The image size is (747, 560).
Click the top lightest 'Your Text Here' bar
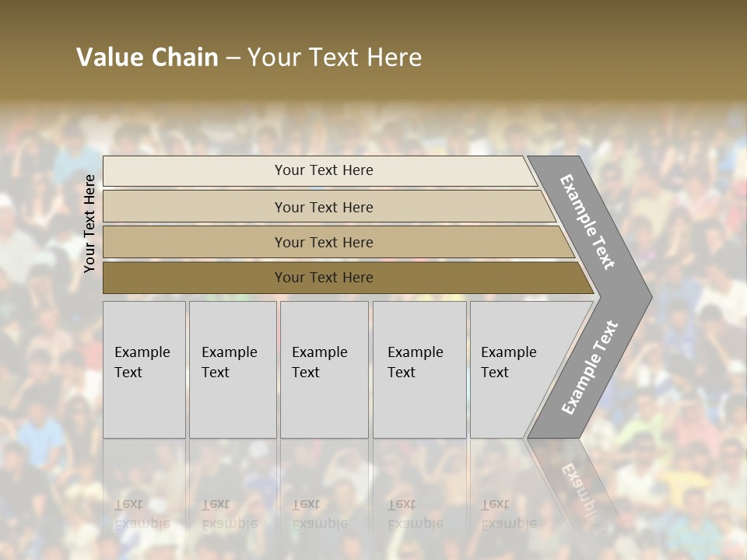coord(323,170)
